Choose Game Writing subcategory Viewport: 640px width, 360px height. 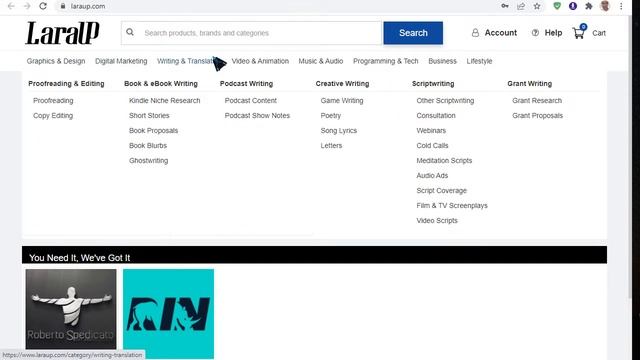click(x=342, y=100)
